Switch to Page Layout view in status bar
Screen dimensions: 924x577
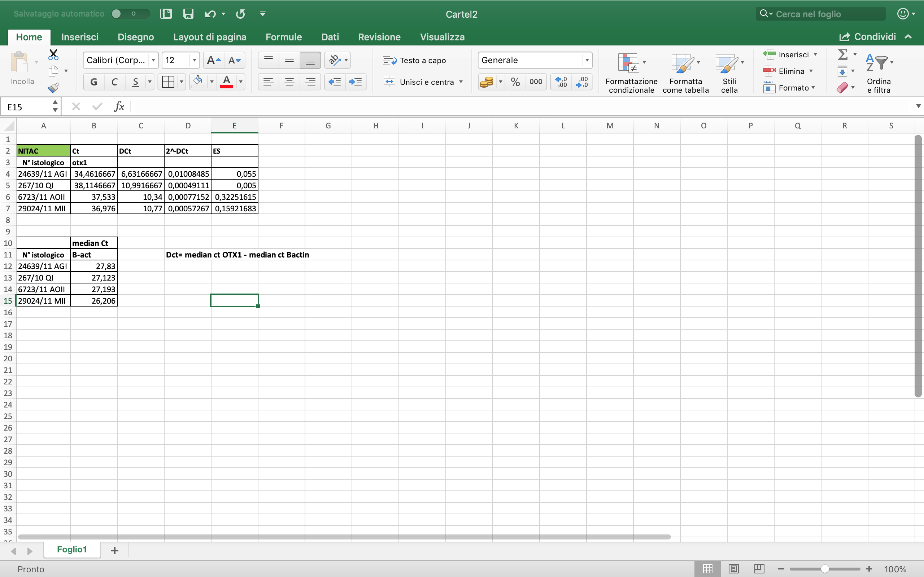733,569
